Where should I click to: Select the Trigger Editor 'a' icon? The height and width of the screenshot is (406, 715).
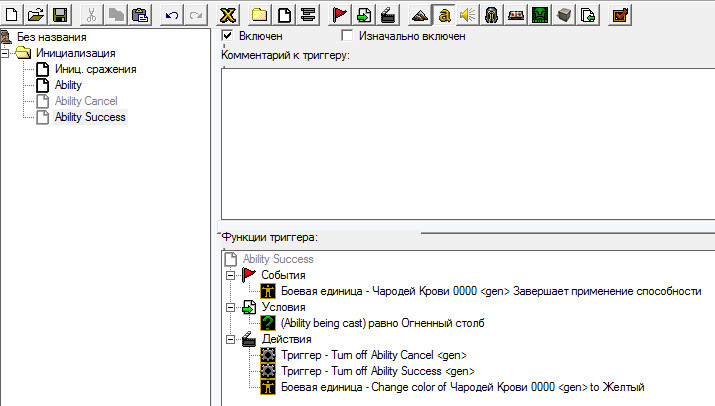tap(444, 15)
